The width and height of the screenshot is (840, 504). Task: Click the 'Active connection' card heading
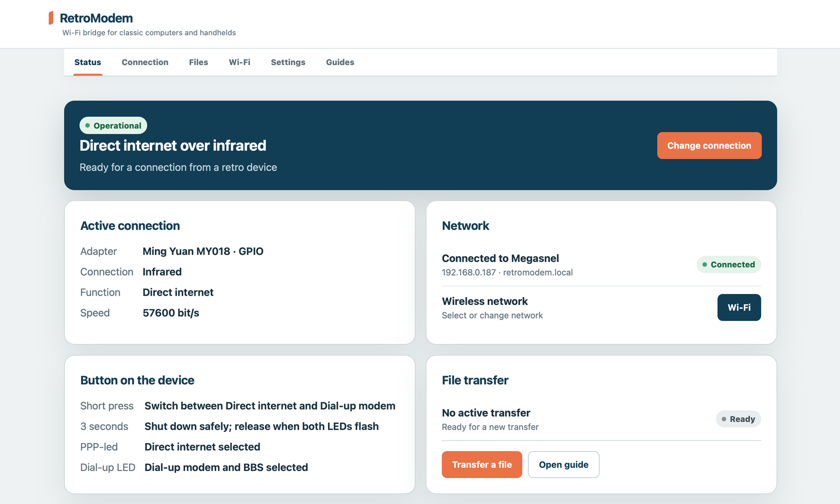pyautogui.click(x=130, y=226)
